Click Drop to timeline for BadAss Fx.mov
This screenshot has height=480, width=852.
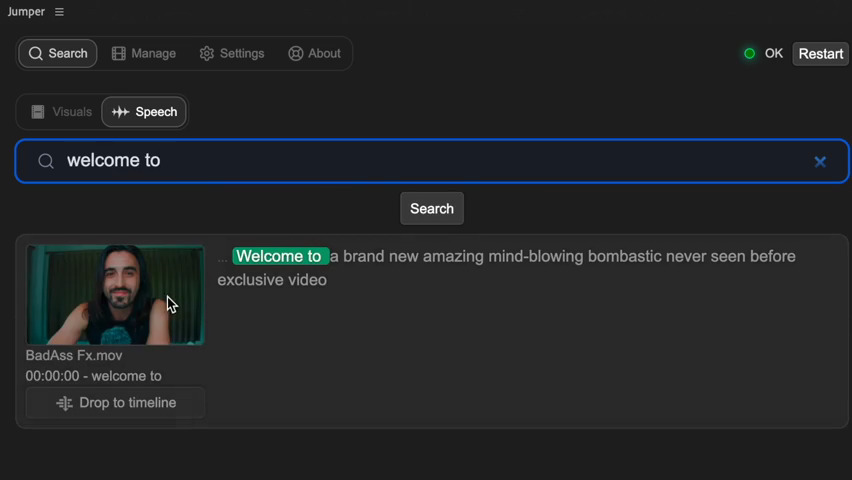[116, 403]
